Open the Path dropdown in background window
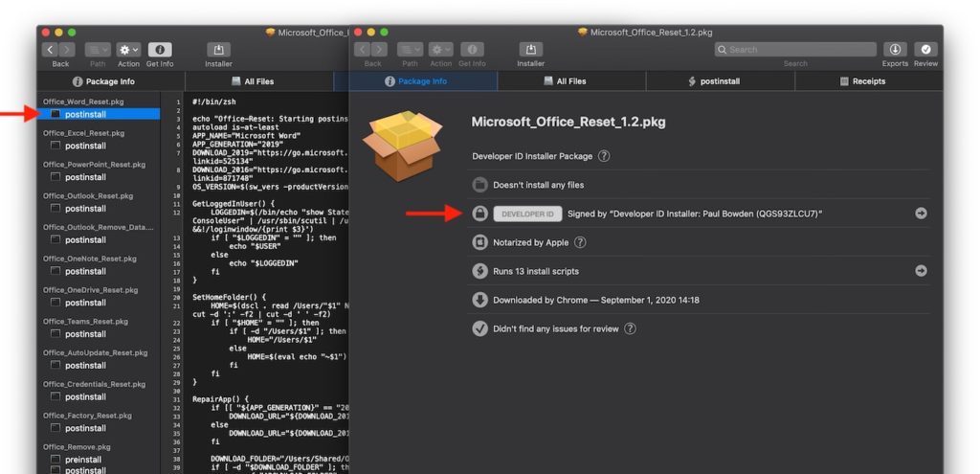This screenshot has width=980, height=474. click(98, 50)
